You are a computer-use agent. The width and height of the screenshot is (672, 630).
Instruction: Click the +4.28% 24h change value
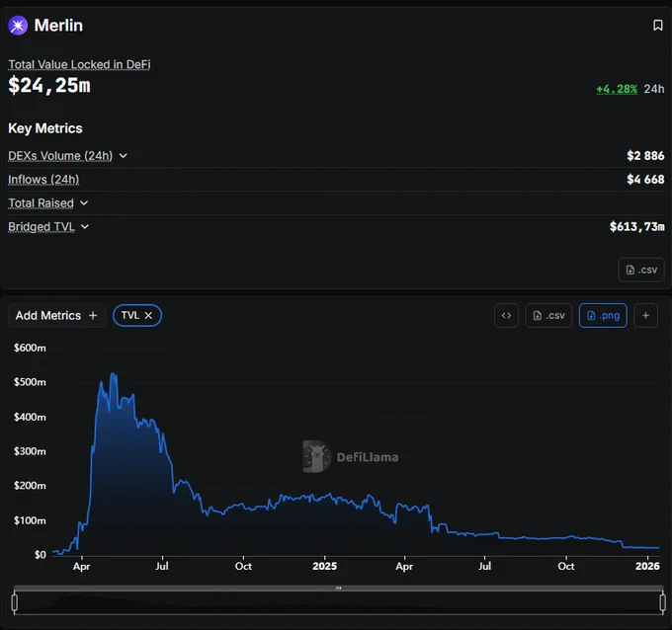(x=617, y=89)
